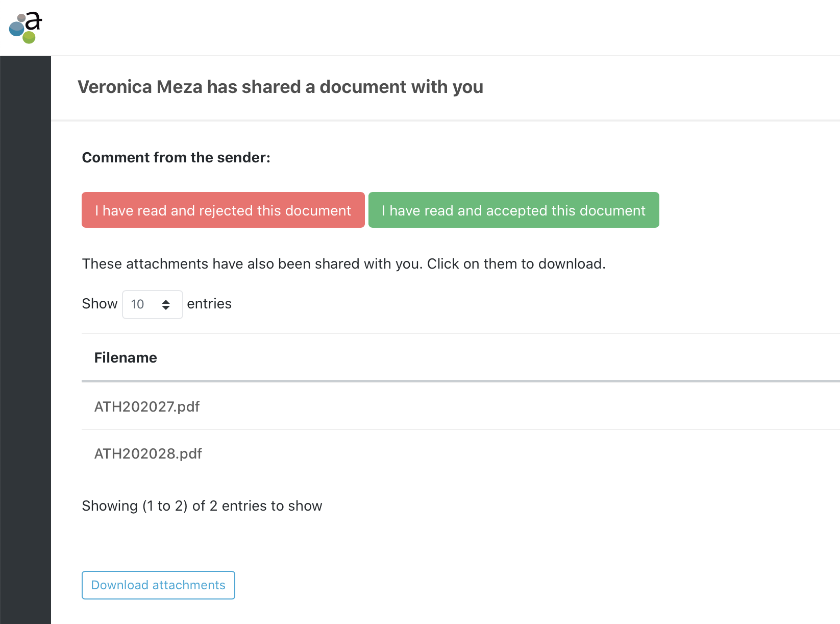Click the dark left sidebar panel
Screen dimensions: 840x624
26,337
